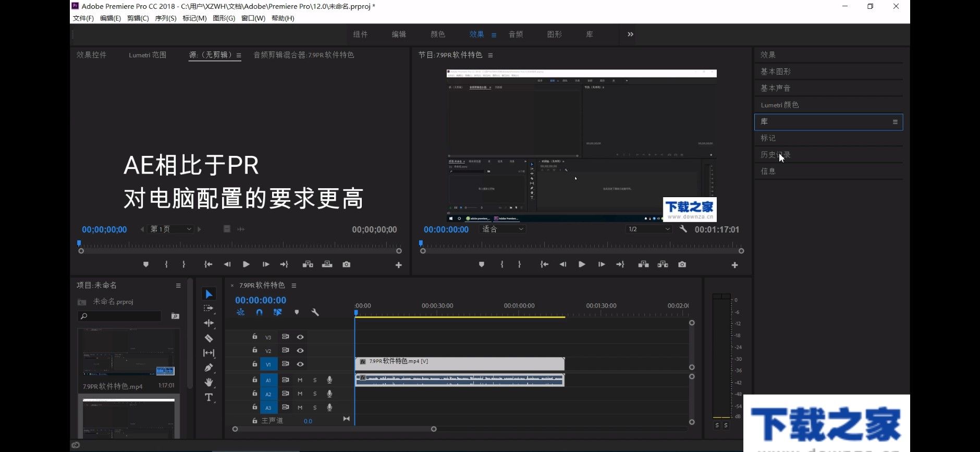Go to In point in Program monitor
980x452 pixels.
pos(544,264)
